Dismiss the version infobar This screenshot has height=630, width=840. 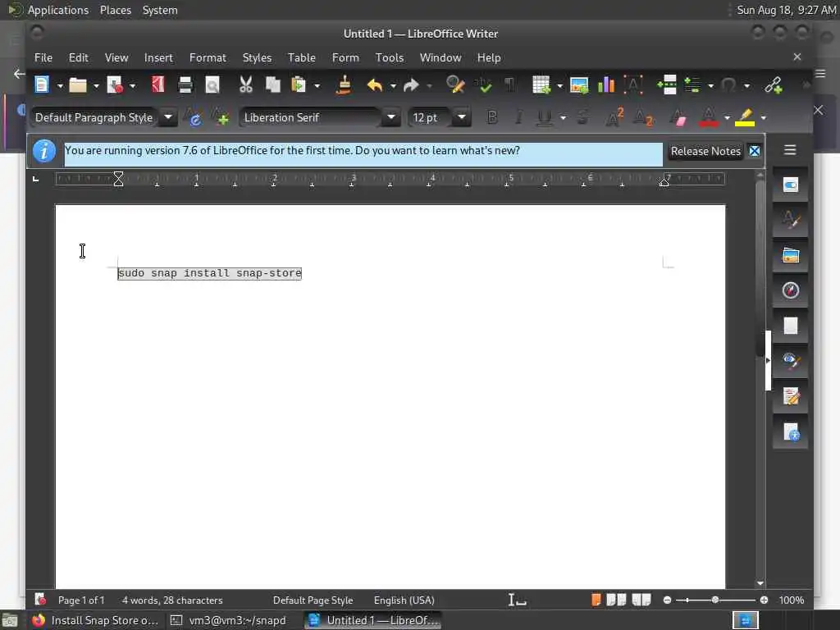[755, 151]
